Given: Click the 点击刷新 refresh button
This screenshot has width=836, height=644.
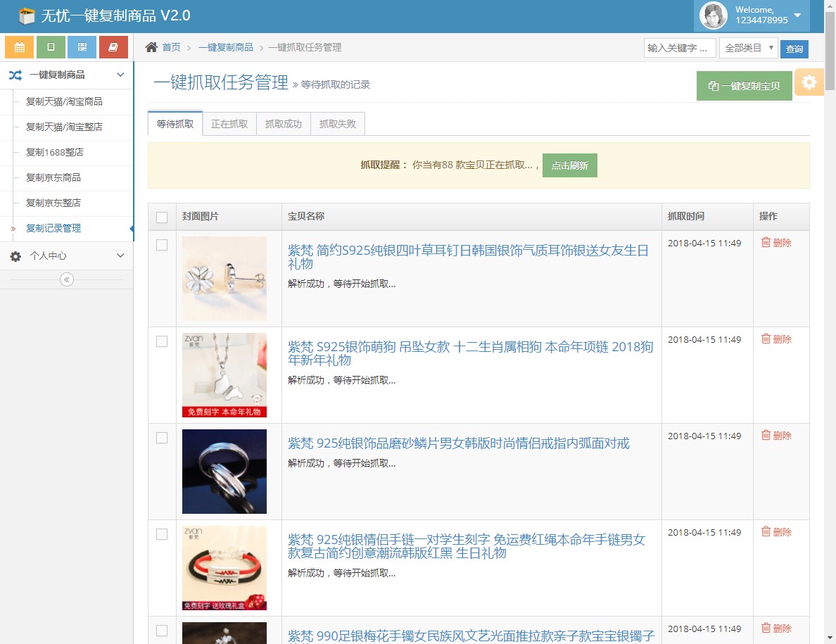Looking at the screenshot, I should (x=569, y=165).
